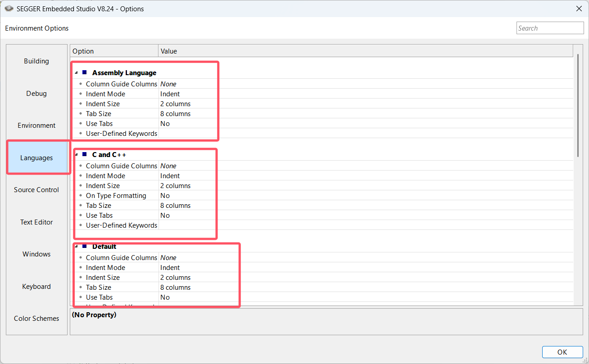This screenshot has height=364, width=589.
Task: Click Default Tab Size option name
Action: click(98, 288)
